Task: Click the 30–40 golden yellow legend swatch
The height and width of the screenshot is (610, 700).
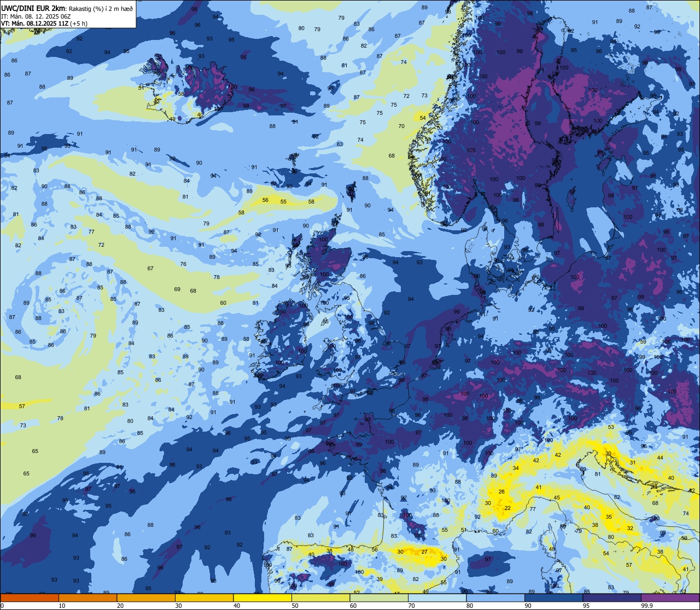Action: [204, 598]
